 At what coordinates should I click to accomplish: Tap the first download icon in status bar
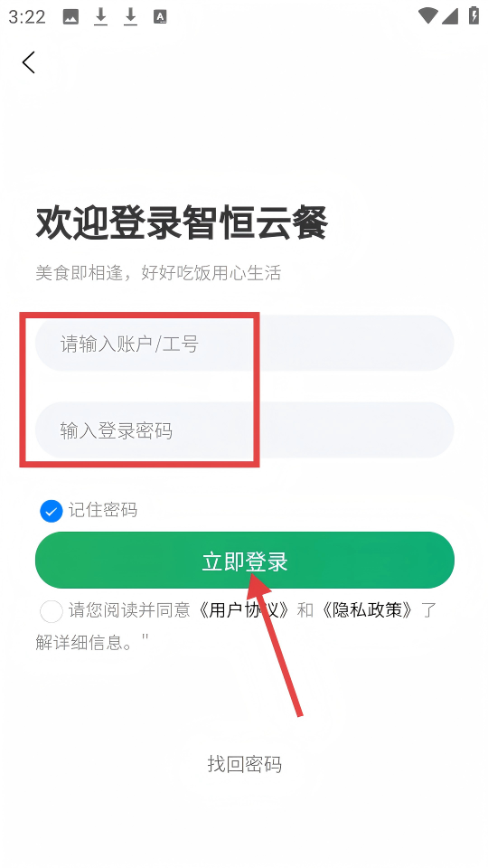coord(100,17)
